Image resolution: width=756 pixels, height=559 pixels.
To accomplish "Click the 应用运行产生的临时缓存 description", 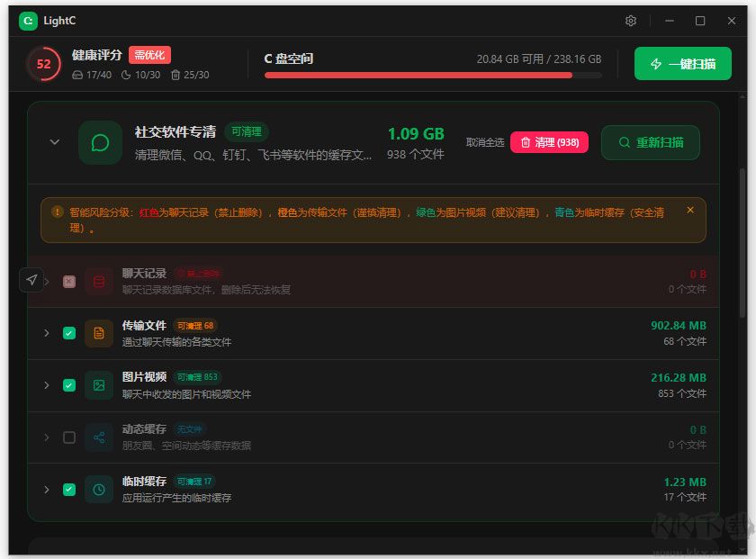I will pyautogui.click(x=177, y=498).
